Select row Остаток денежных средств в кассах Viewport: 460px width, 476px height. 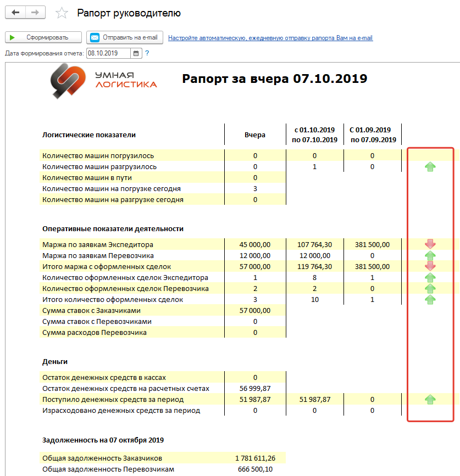click(104, 377)
